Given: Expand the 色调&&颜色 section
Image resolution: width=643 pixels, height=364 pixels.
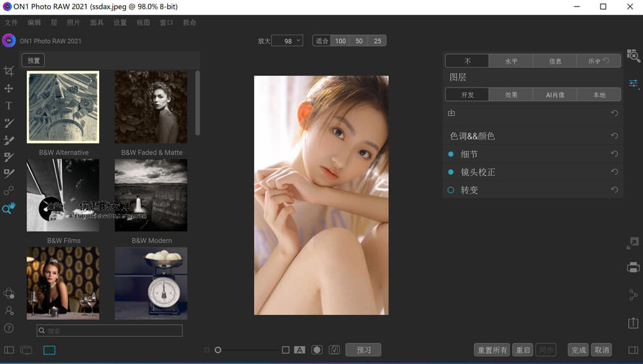Looking at the screenshot, I should point(472,136).
